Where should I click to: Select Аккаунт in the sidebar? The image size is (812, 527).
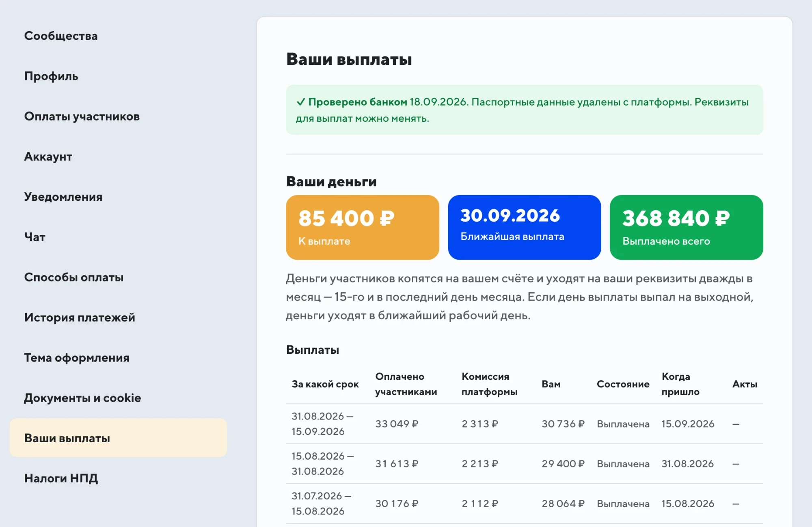48,156
